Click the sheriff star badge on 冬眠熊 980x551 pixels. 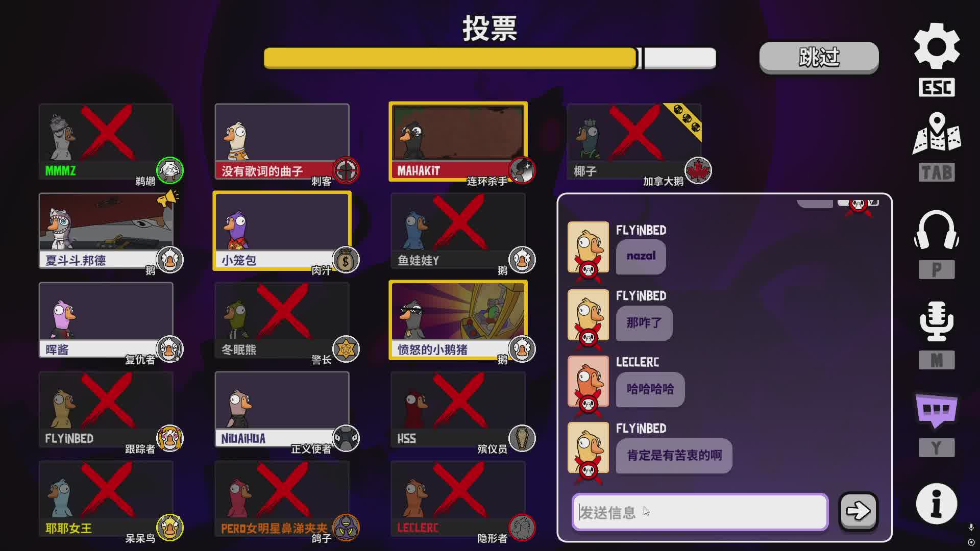346,349
